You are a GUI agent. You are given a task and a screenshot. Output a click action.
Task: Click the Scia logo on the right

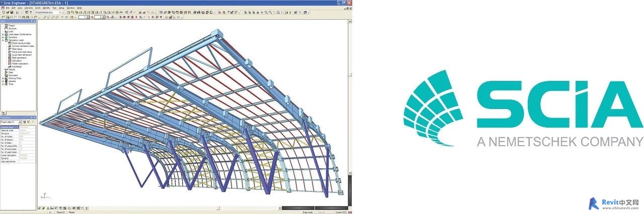click(x=523, y=110)
